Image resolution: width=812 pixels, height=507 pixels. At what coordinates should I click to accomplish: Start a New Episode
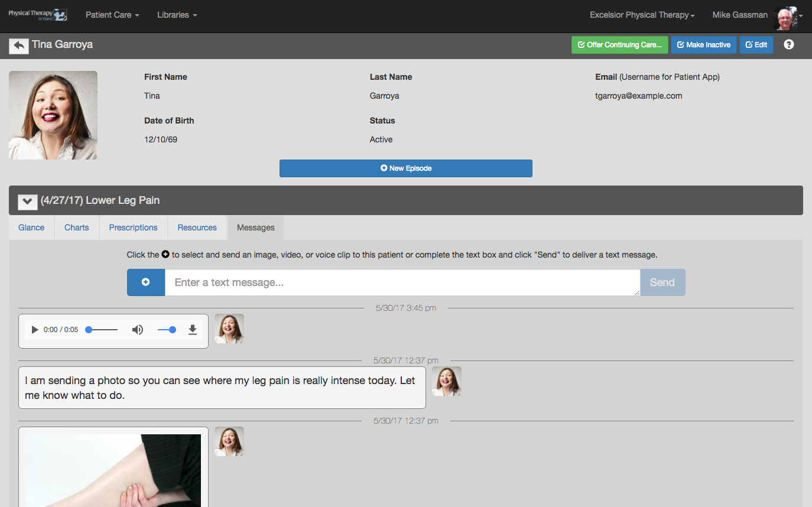tap(406, 168)
